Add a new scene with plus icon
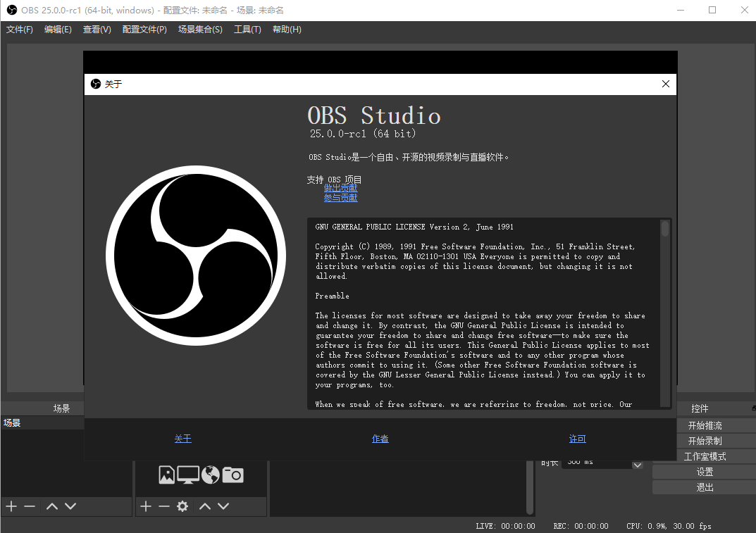This screenshot has height=533, width=756. coord(11,506)
